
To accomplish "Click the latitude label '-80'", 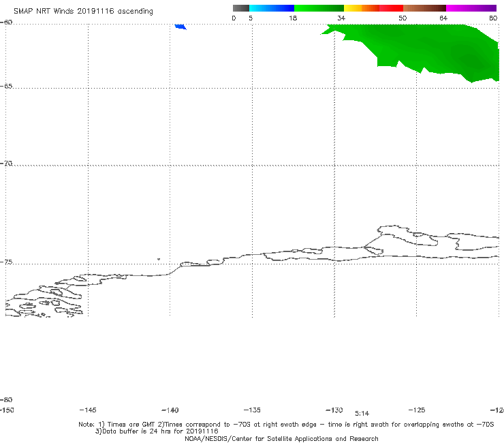I will coord(6,400).
